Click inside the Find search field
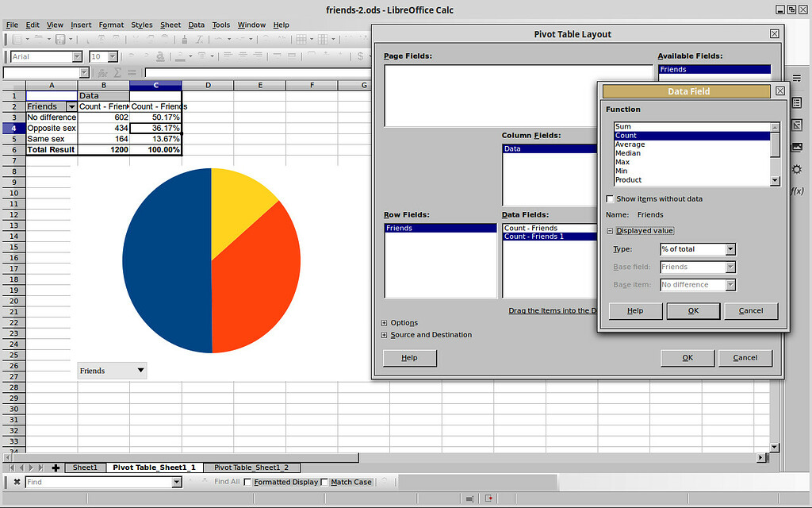The height and width of the screenshot is (508, 812). pyautogui.click(x=95, y=482)
